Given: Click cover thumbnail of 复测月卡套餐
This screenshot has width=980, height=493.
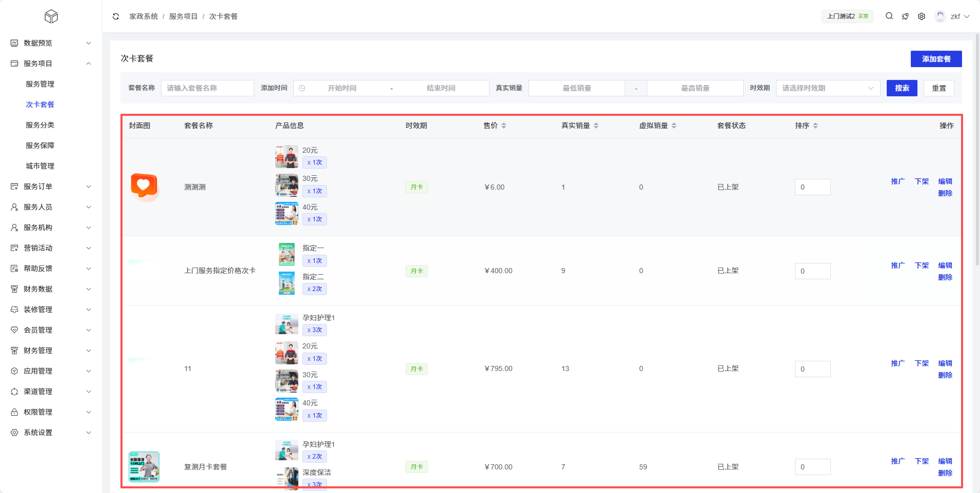Looking at the screenshot, I should click(x=144, y=467).
